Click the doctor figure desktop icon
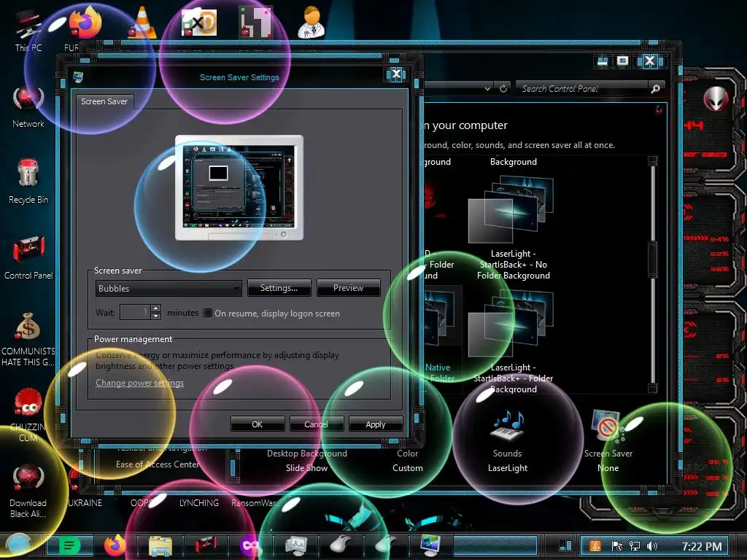 click(311, 23)
